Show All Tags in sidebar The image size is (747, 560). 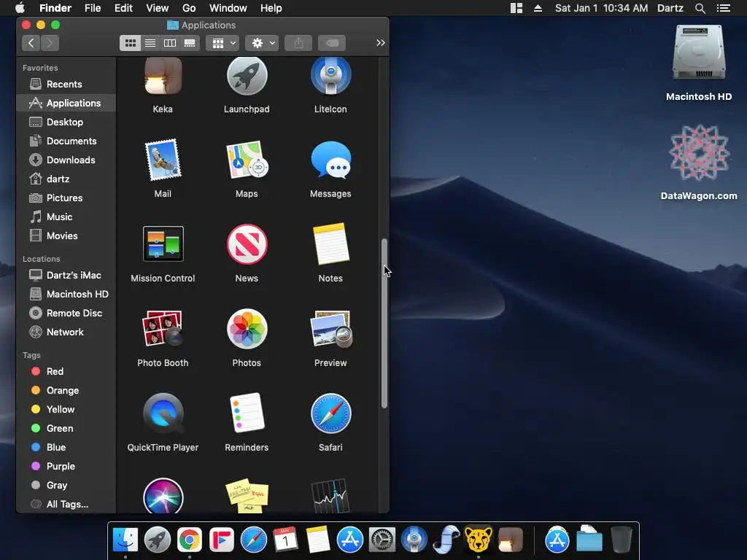(x=66, y=504)
